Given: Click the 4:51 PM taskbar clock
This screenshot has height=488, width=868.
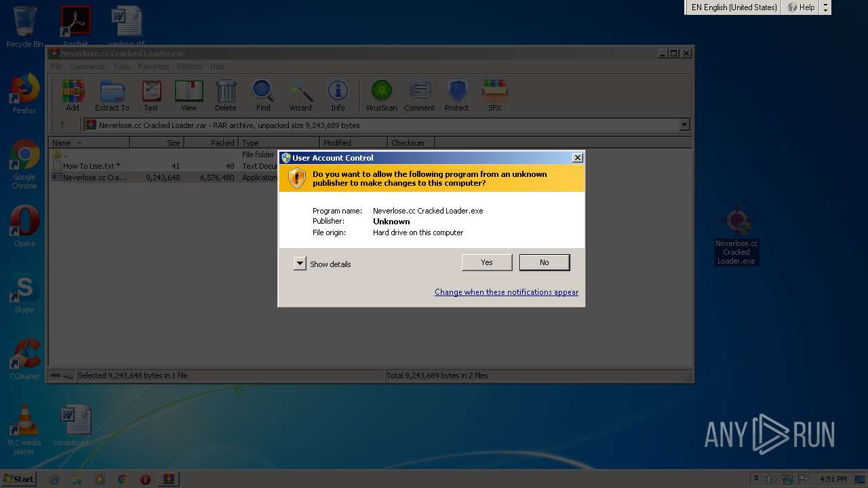Looking at the screenshot, I should [833, 479].
